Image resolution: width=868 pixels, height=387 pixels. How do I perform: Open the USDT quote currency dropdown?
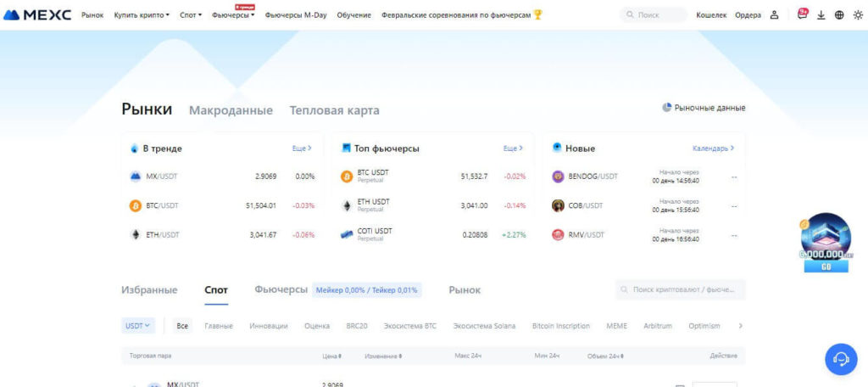(138, 325)
